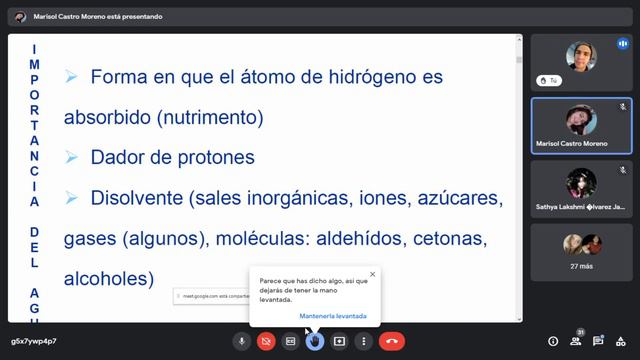Open the more options three-dot menu
Image resolution: width=640 pixels, height=360 pixels.
[x=364, y=341]
